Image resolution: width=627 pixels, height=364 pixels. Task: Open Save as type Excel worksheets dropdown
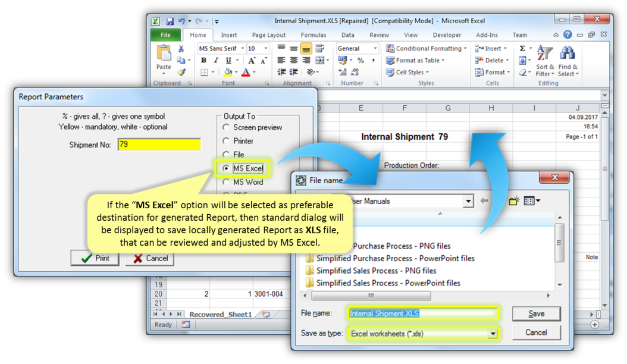point(493,334)
